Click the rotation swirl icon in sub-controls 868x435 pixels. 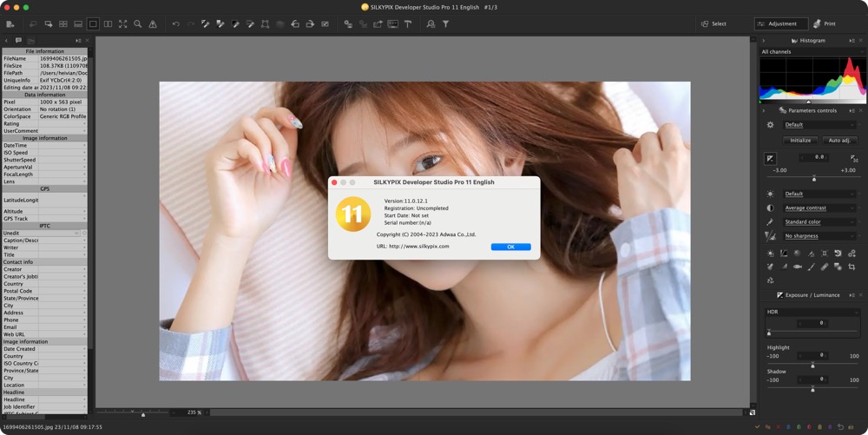(x=838, y=254)
